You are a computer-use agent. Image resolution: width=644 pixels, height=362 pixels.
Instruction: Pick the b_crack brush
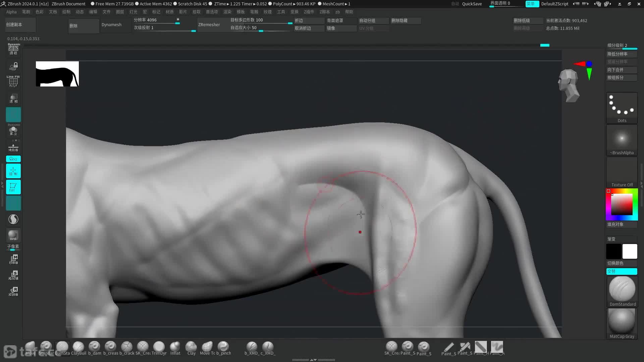click(x=127, y=348)
